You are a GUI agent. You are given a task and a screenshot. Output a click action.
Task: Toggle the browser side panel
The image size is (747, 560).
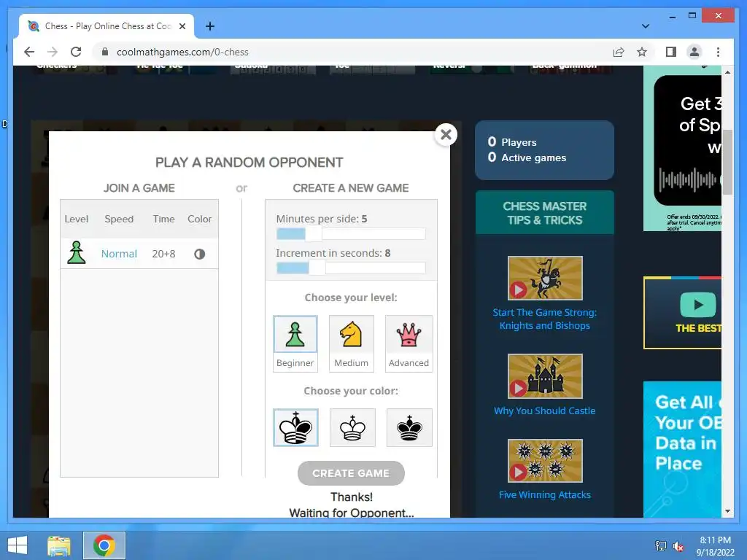[671, 52]
